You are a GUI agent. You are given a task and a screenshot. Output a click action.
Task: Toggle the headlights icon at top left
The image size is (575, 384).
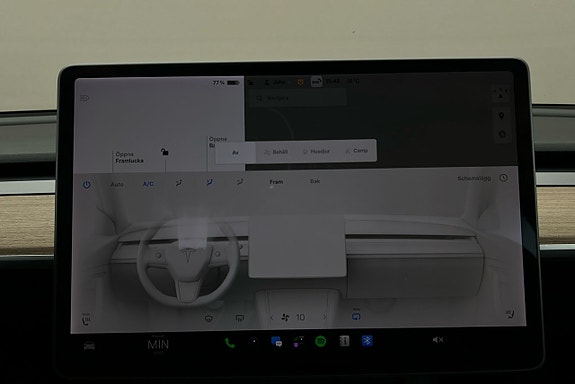click(85, 98)
